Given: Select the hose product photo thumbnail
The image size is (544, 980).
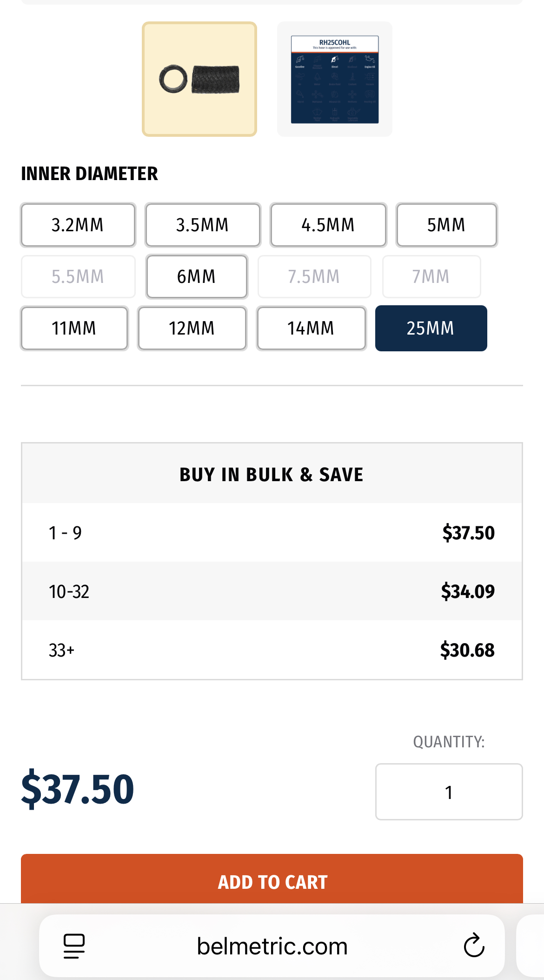Looking at the screenshot, I should (x=199, y=79).
